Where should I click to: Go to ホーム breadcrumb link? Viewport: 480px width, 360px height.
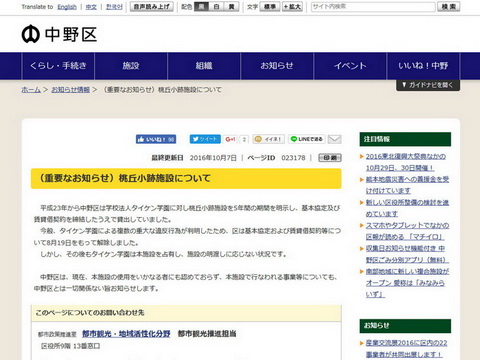coord(31,90)
